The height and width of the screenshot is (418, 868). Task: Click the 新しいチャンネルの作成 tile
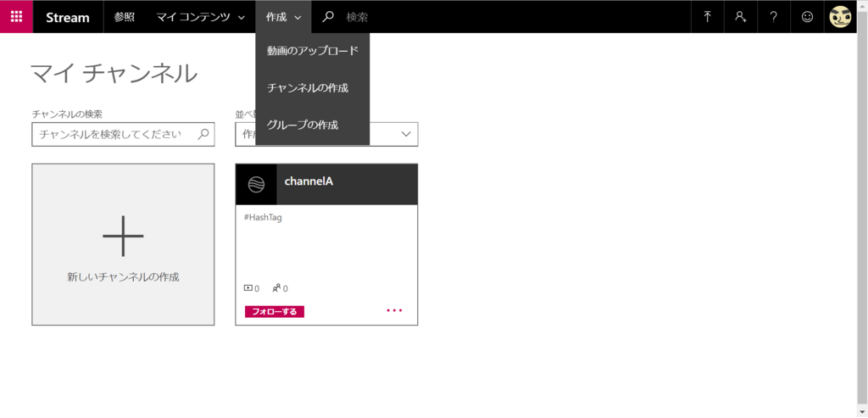(123, 244)
